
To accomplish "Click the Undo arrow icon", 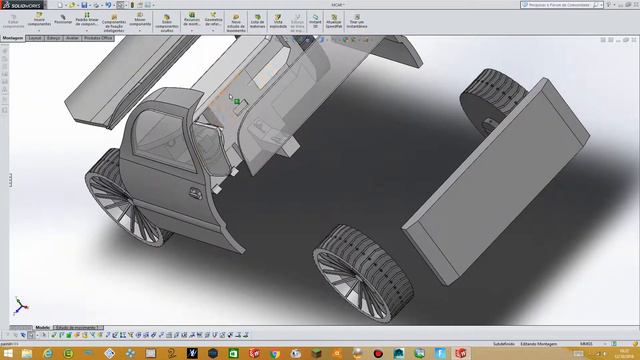I will click(108, 5).
